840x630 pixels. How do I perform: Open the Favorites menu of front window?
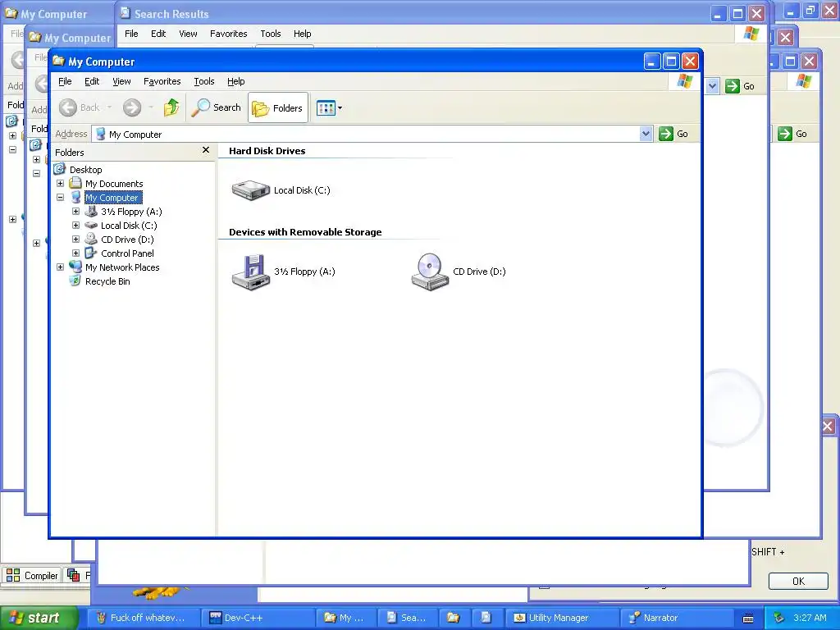pyautogui.click(x=162, y=81)
